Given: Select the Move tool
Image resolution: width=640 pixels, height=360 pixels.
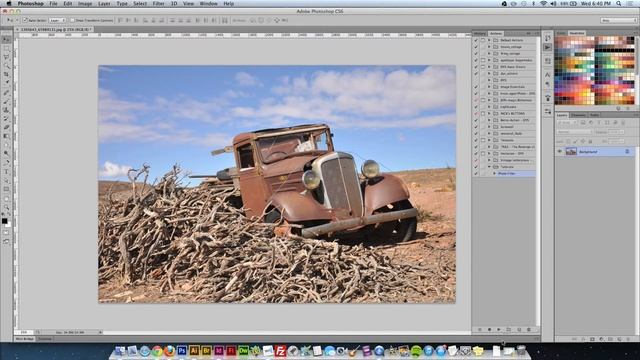Looking at the screenshot, I should (x=7, y=40).
